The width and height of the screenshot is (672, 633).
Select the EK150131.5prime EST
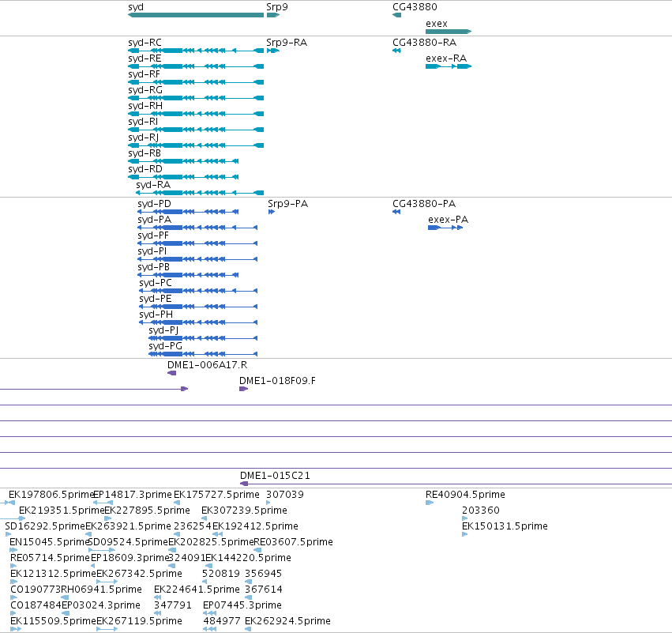(464, 534)
